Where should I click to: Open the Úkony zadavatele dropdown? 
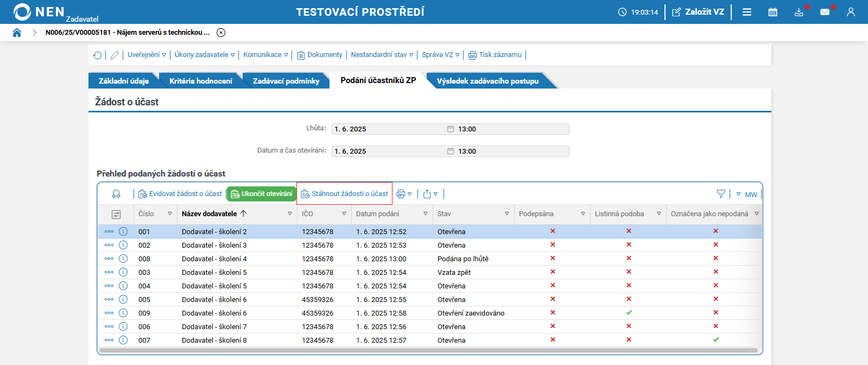tap(205, 55)
